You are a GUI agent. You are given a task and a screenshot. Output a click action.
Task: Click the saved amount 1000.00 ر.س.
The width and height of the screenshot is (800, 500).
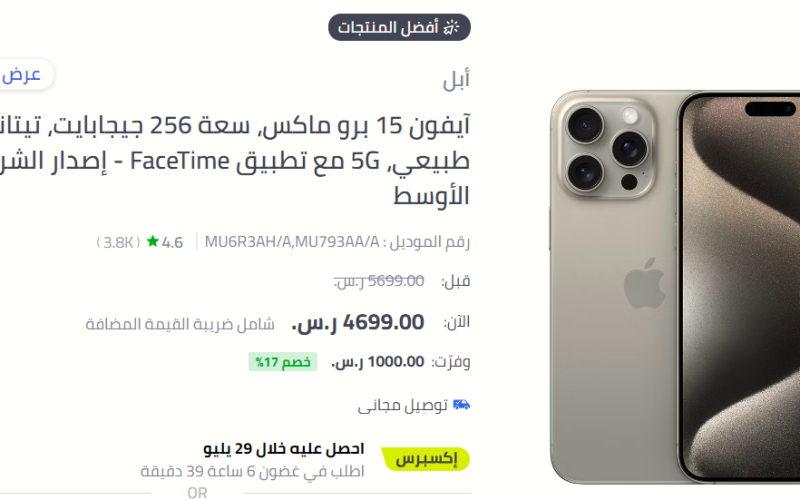(378, 362)
